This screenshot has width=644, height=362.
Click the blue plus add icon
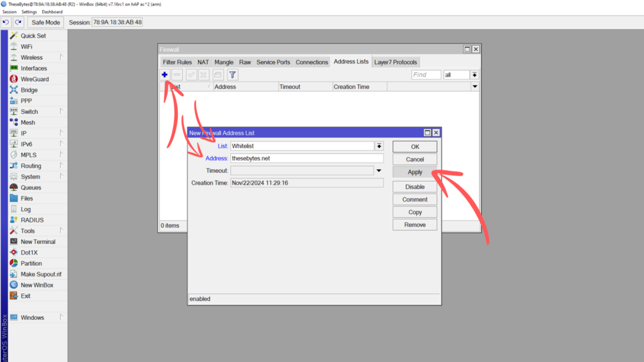click(165, 75)
